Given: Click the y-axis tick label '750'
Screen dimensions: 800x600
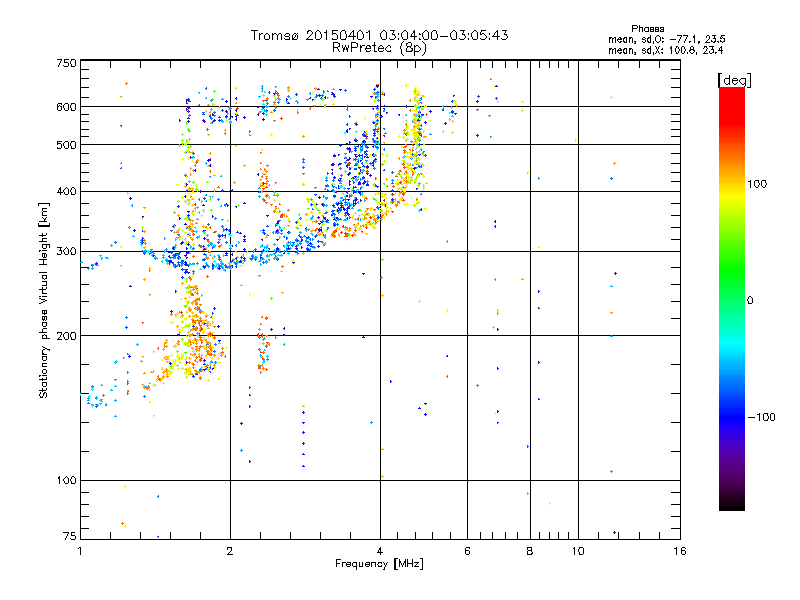Looking at the screenshot, I should tap(66, 63).
